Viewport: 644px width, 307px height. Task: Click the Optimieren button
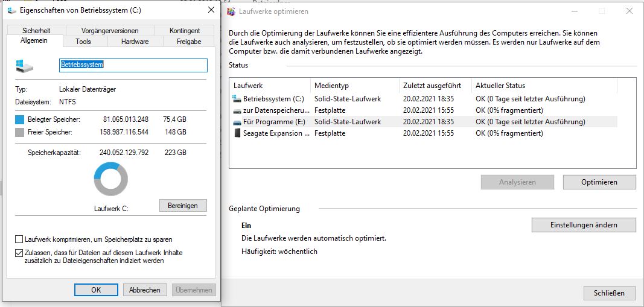(599, 182)
